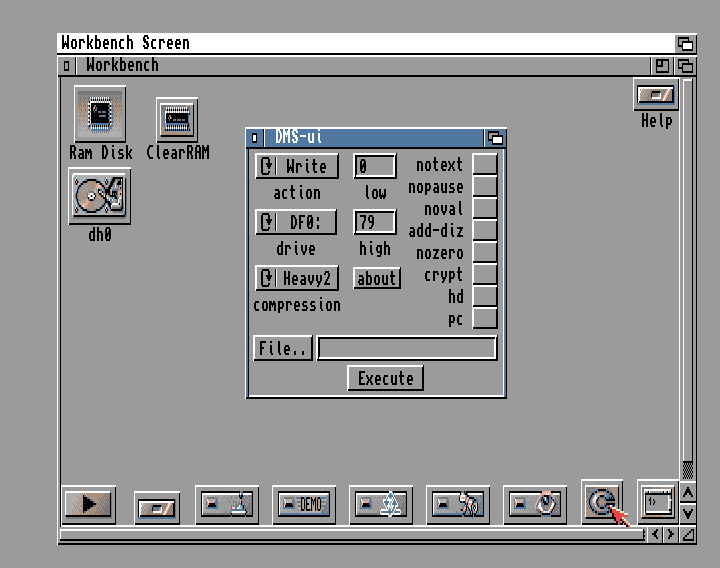Select the ClearRAM icon

coord(177,121)
